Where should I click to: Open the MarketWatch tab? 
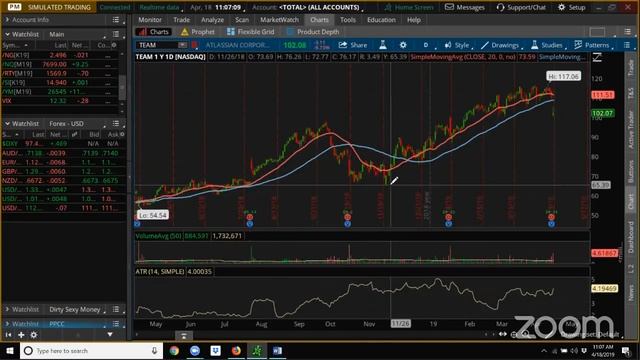click(x=279, y=20)
